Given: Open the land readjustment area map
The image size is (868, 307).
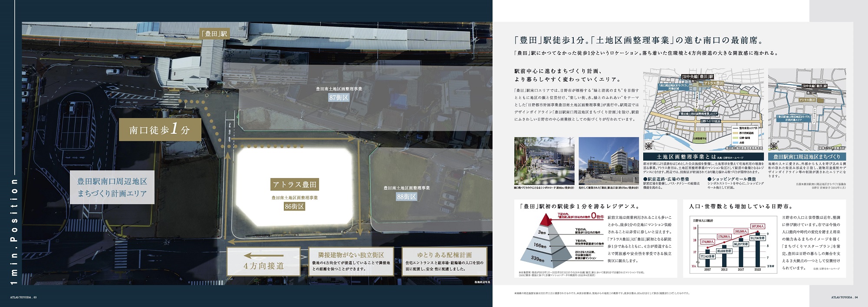Looking at the screenshot, I should (x=703, y=109).
